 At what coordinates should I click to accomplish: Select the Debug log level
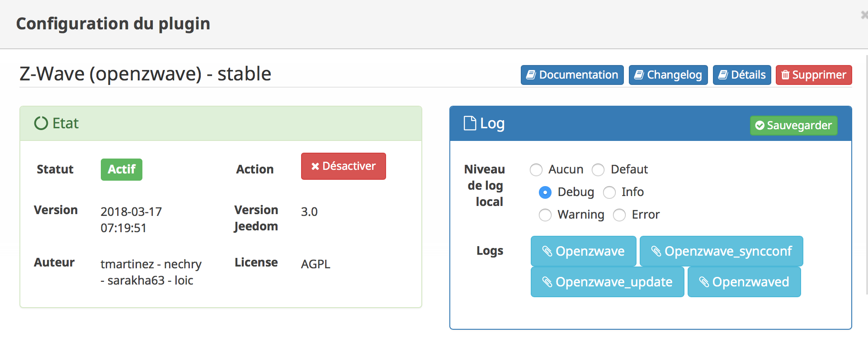click(545, 192)
